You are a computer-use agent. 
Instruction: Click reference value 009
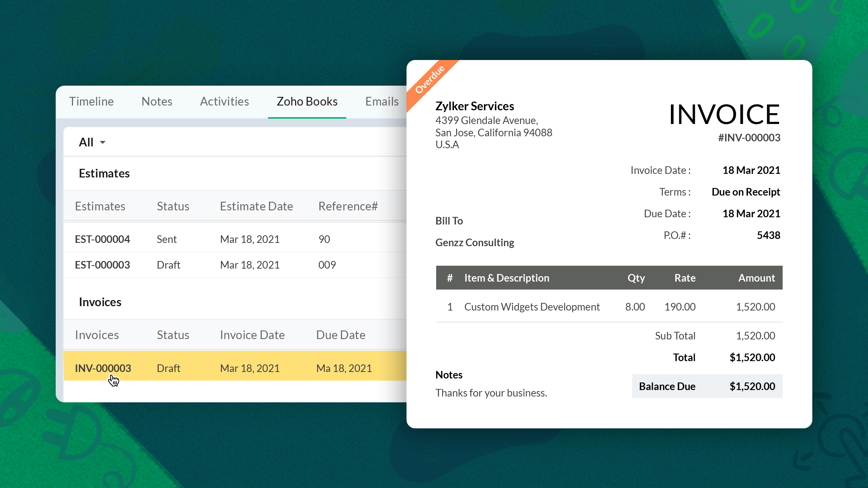[327, 265]
